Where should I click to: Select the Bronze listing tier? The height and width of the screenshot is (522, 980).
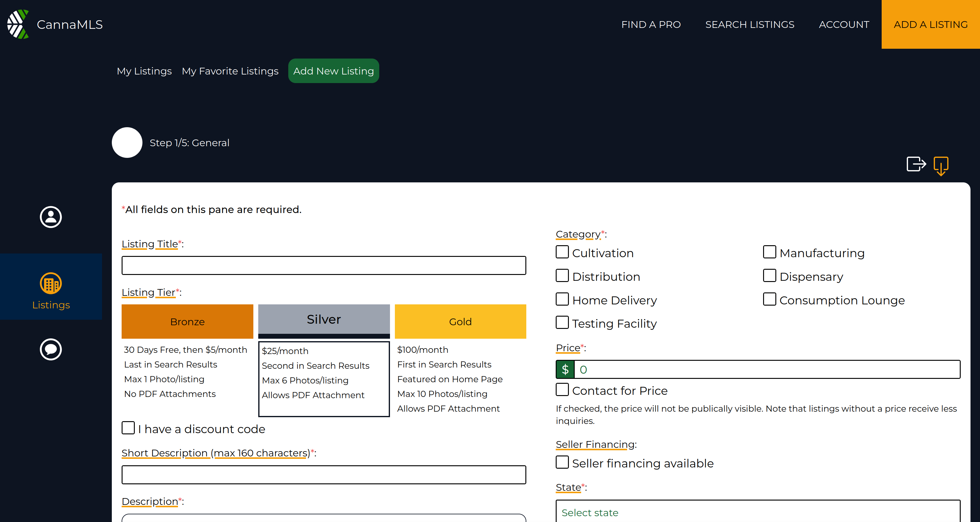pyautogui.click(x=187, y=322)
